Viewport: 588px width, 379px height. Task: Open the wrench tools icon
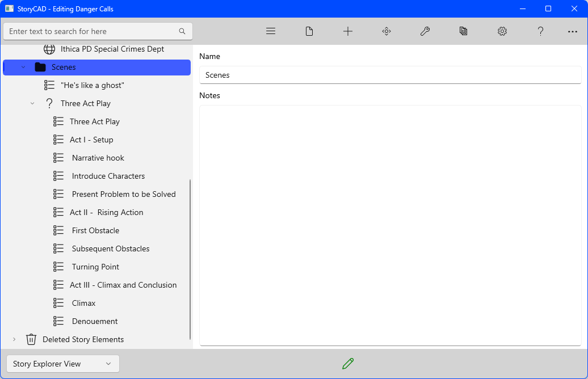click(425, 31)
